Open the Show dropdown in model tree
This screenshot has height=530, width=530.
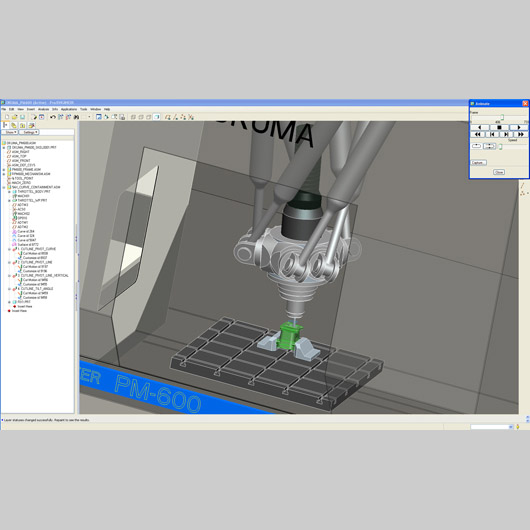(10, 132)
